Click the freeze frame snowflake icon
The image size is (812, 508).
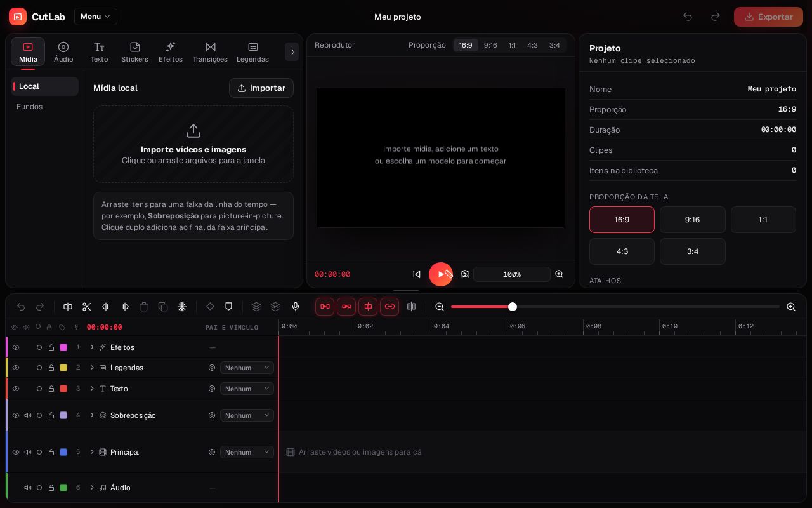point(182,307)
